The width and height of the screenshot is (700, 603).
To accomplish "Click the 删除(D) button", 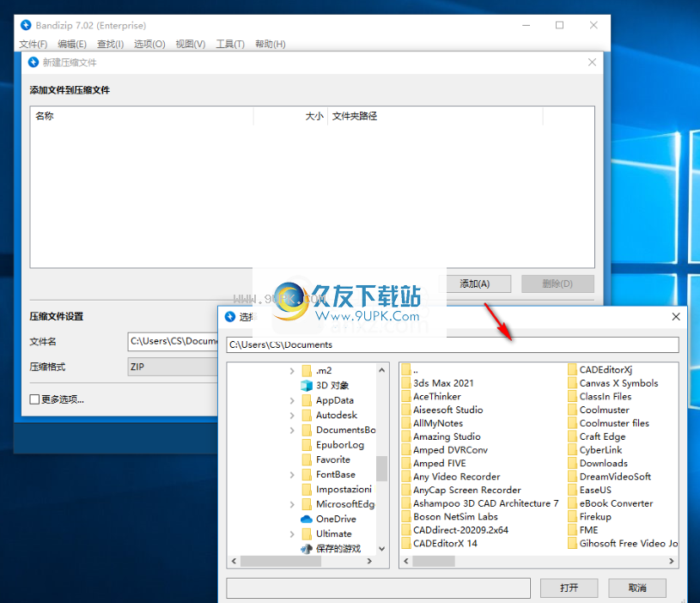I will pyautogui.click(x=557, y=283).
